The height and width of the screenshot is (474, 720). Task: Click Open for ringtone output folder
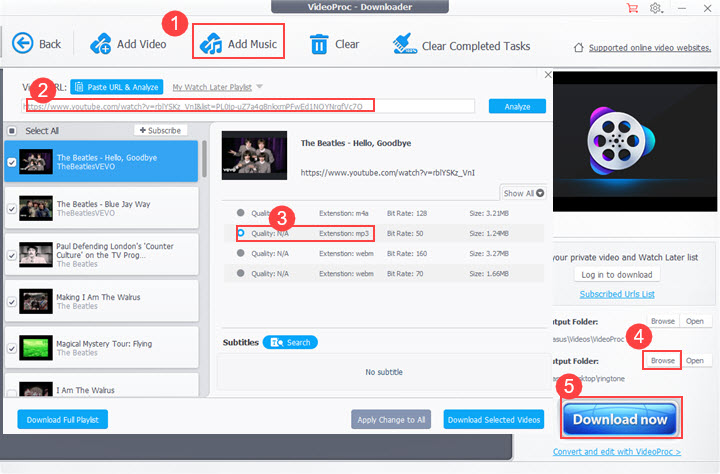pyautogui.click(x=695, y=361)
